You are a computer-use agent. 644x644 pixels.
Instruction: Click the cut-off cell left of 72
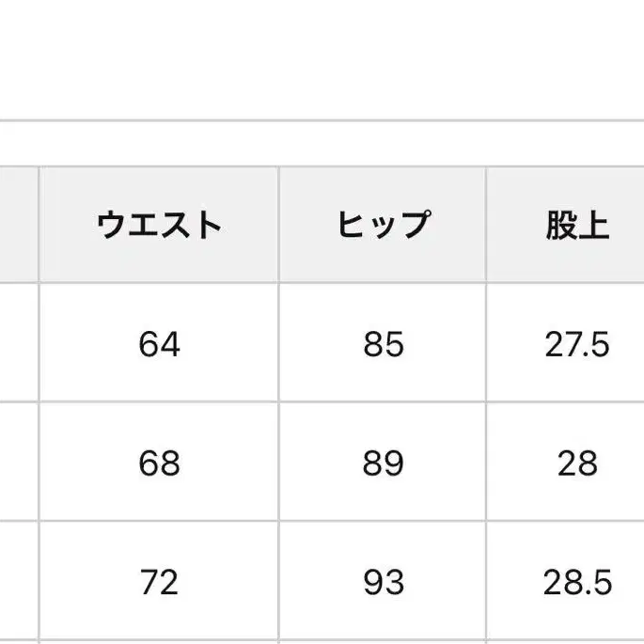coord(18,583)
